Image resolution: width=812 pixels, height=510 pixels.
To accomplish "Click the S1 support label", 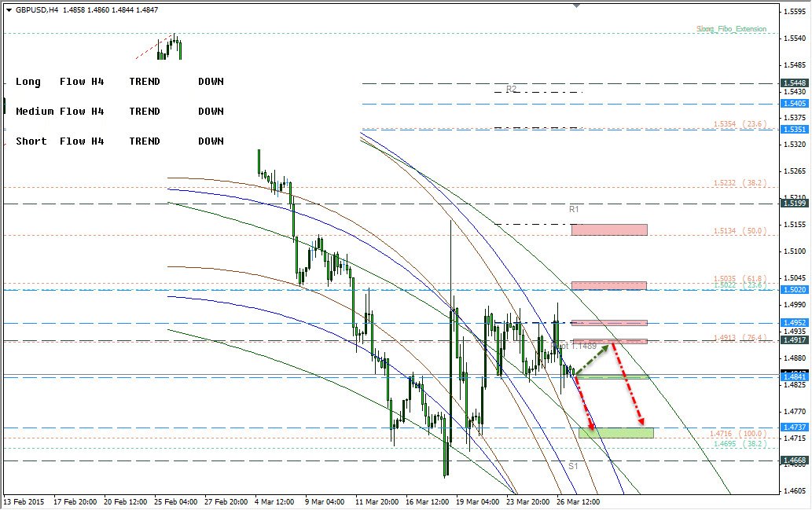I will [573, 466].
